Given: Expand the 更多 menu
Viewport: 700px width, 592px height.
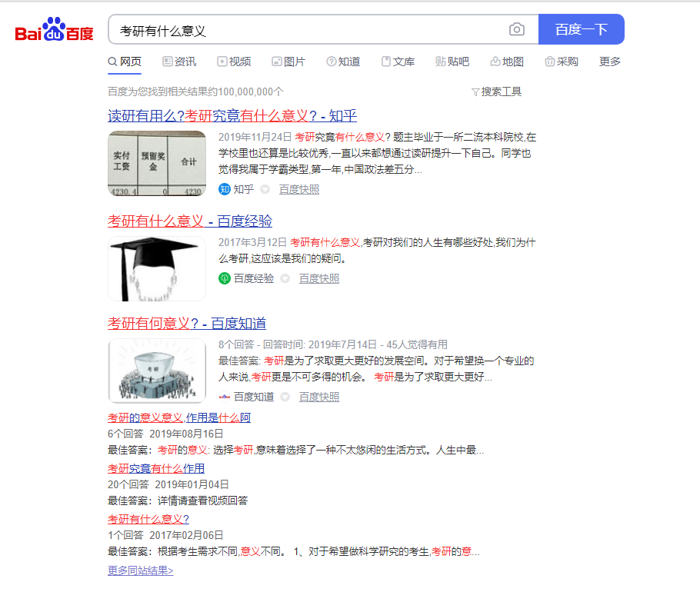Looking at the screenshot, I should tap(610, 62).
